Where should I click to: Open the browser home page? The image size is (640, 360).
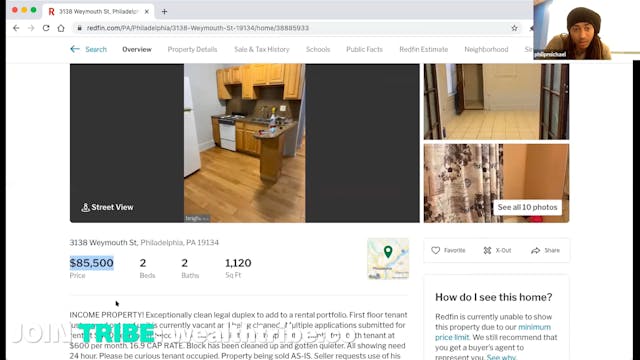(61, 28)
